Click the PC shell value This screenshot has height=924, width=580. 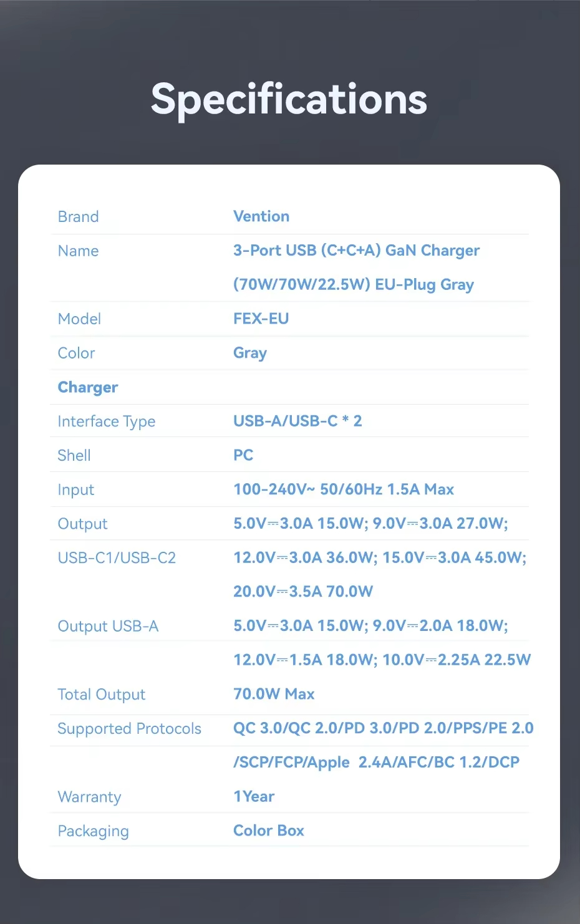tap(243, 455)
